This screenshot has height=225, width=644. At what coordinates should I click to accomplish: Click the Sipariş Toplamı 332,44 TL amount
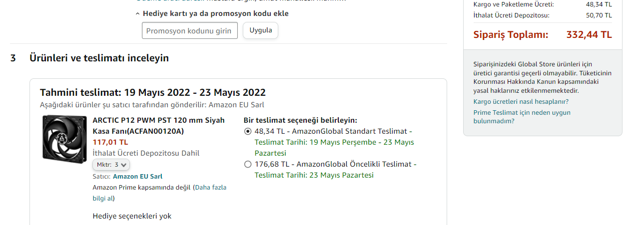(589, 35)
